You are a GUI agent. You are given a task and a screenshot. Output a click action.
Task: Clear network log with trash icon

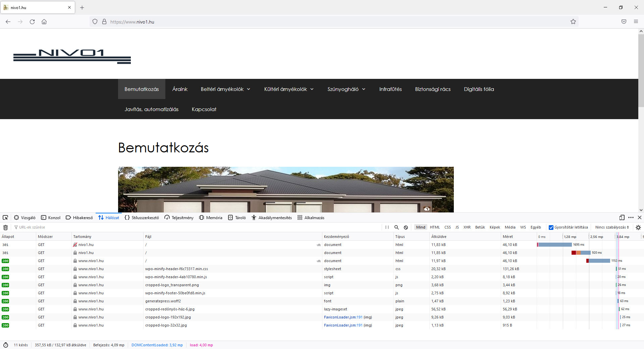coord(5,227)
